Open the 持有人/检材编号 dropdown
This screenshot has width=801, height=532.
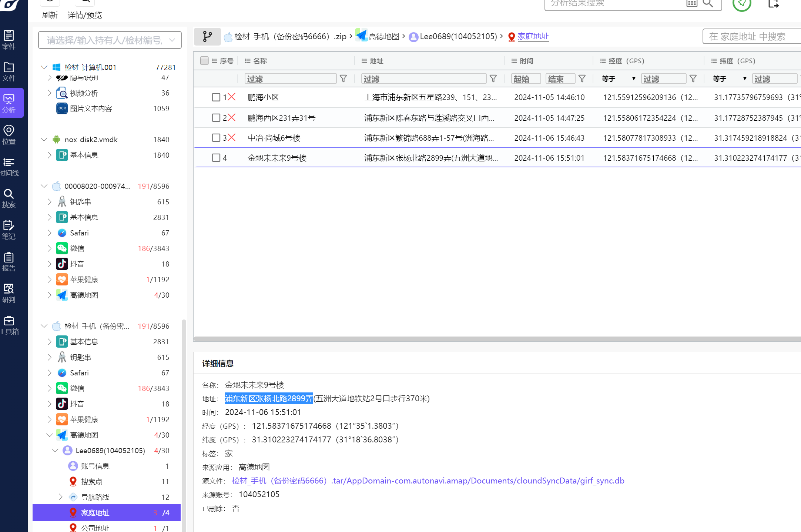172,40
